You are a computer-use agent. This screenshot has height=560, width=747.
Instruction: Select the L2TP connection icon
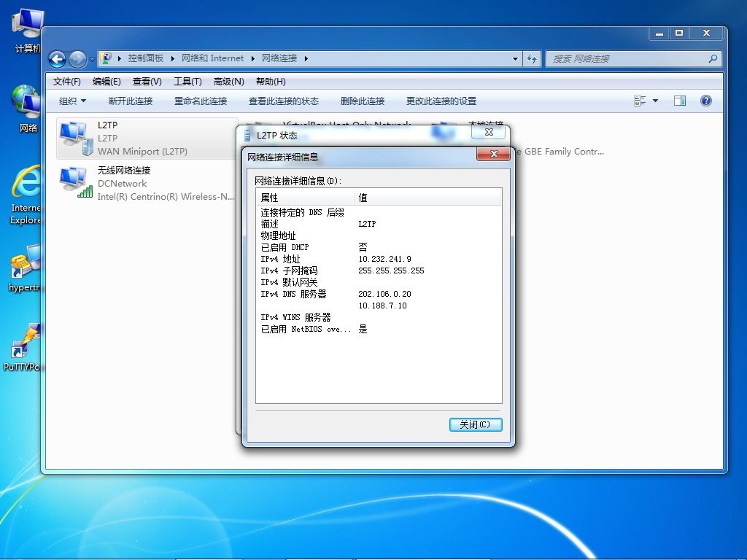[x=76, y=138]
